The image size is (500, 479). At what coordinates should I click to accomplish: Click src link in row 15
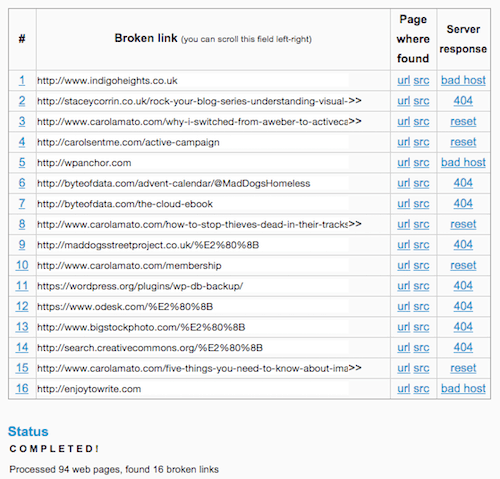(421, 368)
